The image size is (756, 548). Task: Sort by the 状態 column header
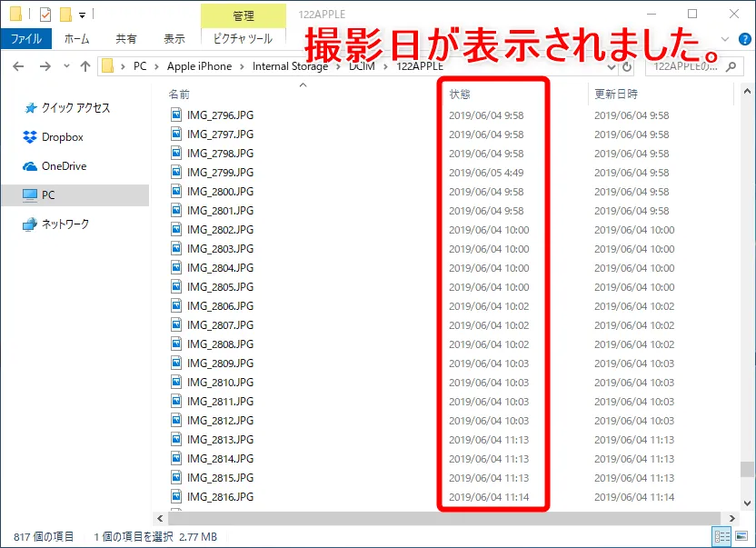pyautogui.click(x=459, y=95)
